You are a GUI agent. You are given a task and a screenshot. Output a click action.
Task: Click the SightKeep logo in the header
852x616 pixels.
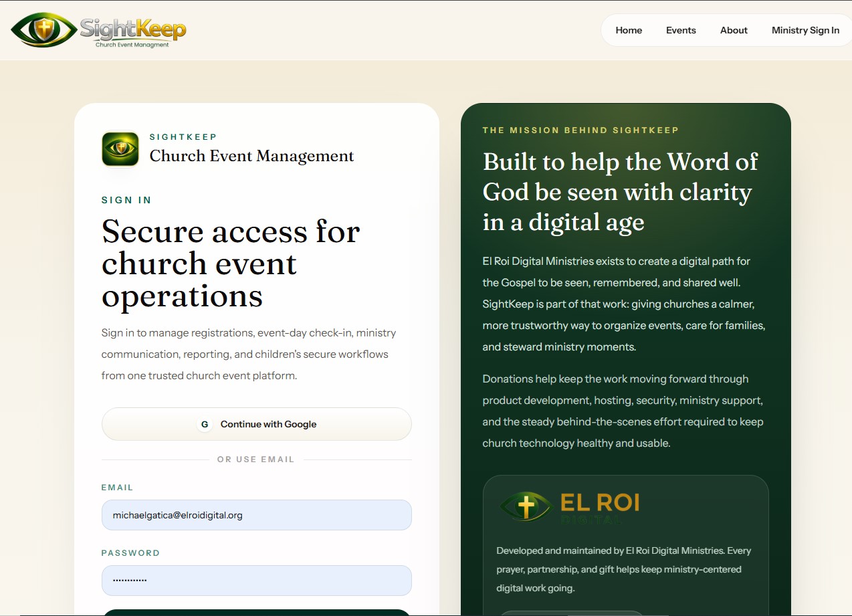click(x=98, y=30)
